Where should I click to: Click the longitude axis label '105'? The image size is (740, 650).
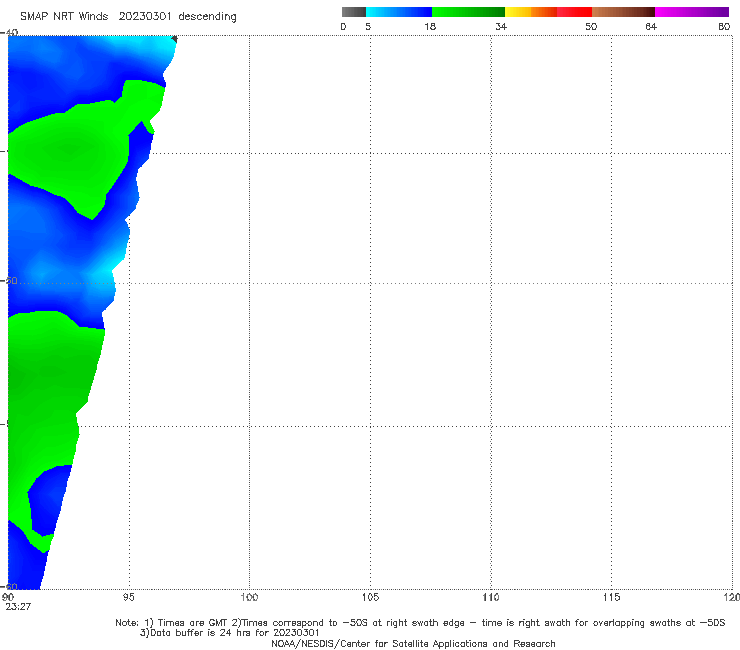[370, 598]
